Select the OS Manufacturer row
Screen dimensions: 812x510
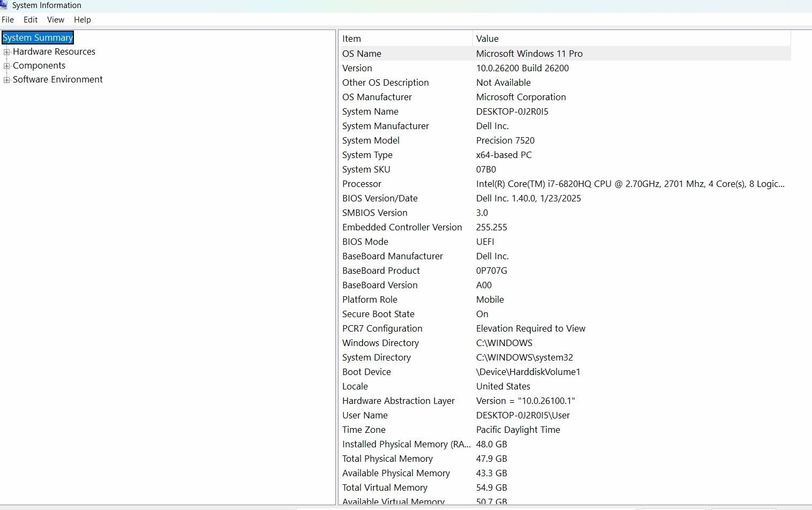pyautogui.click(x=565, y=97)
